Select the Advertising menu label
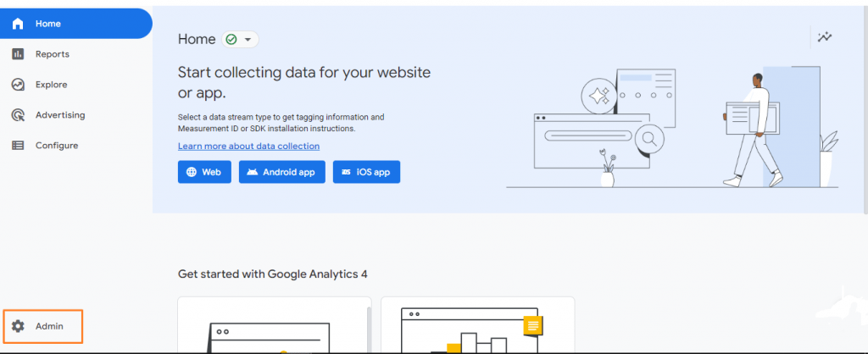Viewport: 868px width, 354px height. [x=60, y=115]
